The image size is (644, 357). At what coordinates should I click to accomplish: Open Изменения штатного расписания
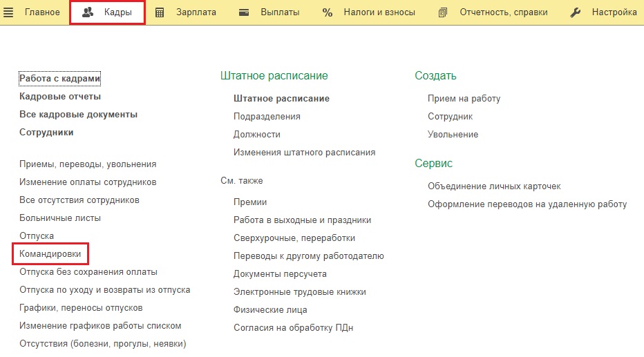click(304, 153)
